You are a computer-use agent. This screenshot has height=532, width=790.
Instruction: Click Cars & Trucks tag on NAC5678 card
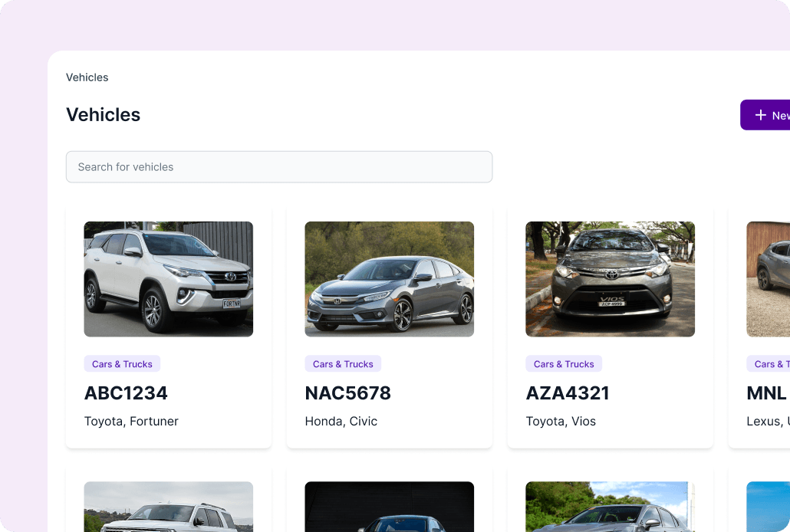tap(343, 364)
